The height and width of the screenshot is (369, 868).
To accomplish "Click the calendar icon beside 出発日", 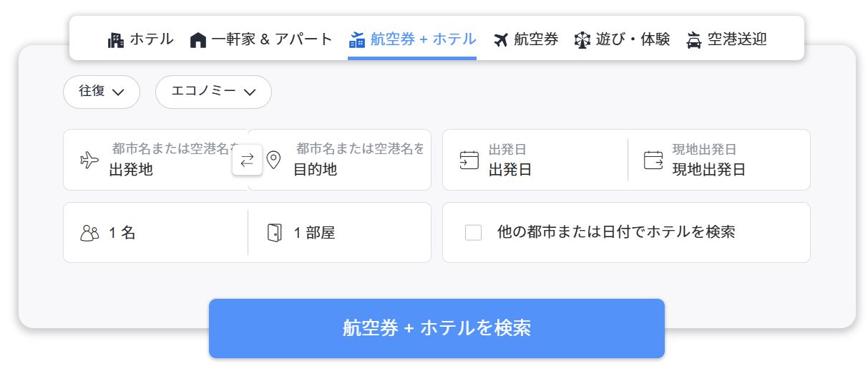I will [469, 160].
